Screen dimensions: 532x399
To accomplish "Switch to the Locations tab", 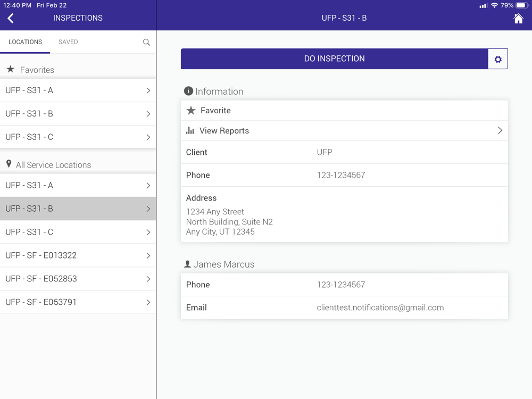I will pyautogui.click(x=25, y=42).
